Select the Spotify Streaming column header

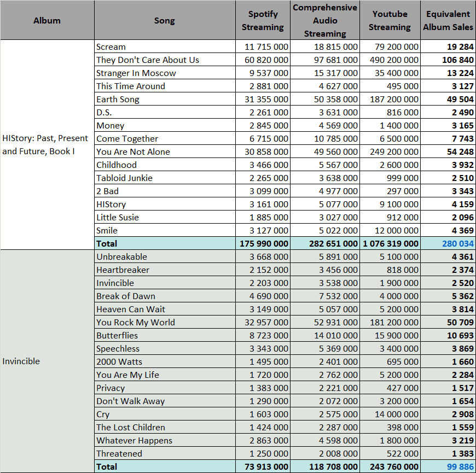tap(263, 20)
